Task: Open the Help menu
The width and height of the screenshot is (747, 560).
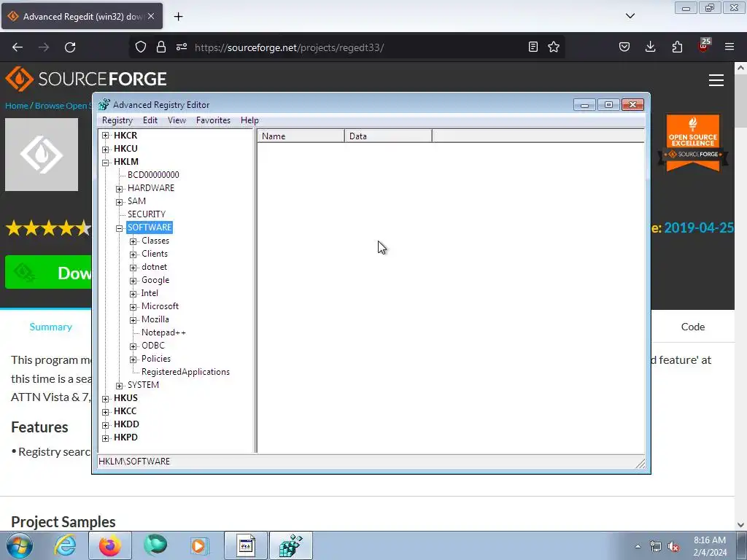Action: coord(249,120)
